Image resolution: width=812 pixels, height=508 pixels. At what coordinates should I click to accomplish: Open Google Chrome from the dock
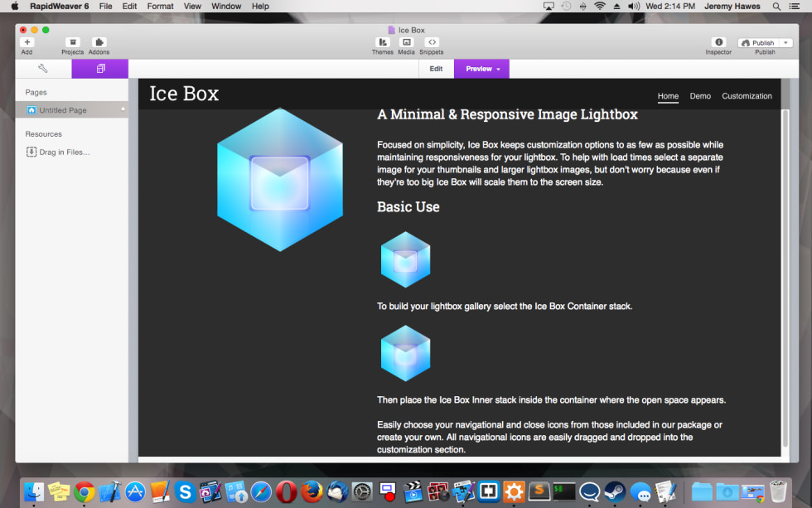click(85, 492)
